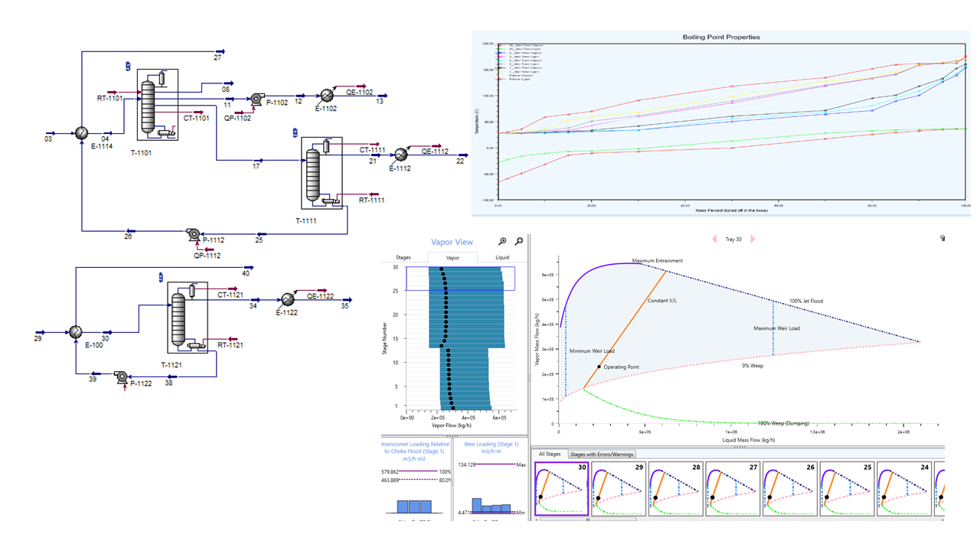
Task: Zoom in on the Vapor View chart
Action: click(x=502, y=242)
